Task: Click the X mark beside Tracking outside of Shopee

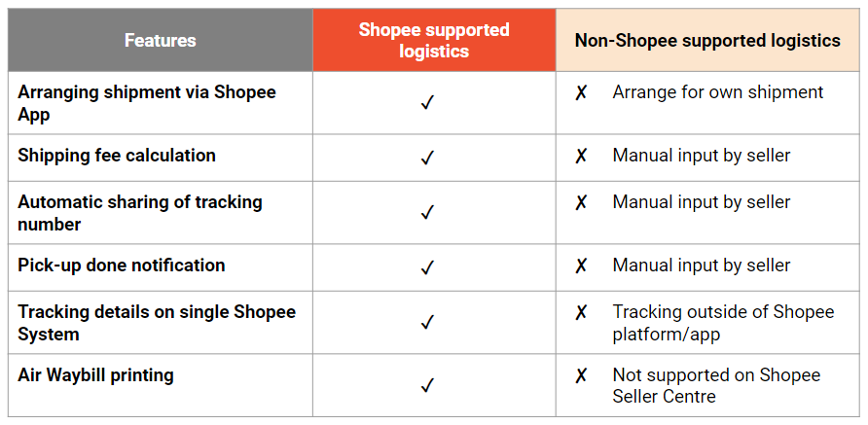Action: 581,313
